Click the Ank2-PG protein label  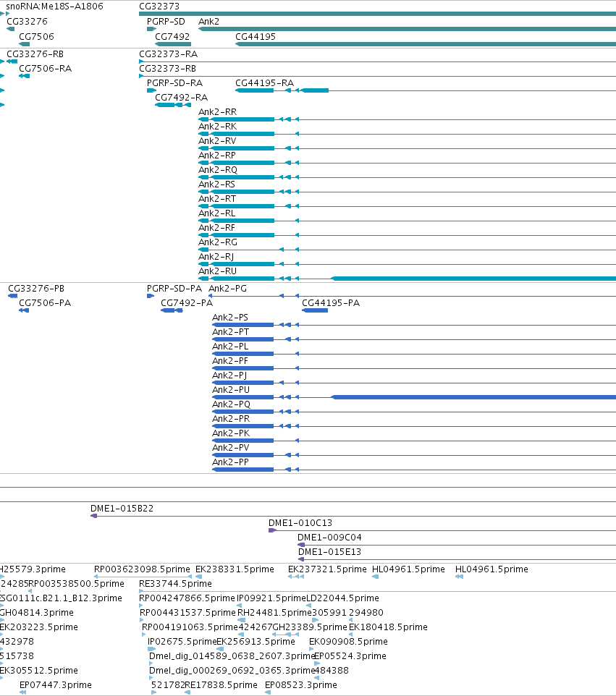point(227,289)
